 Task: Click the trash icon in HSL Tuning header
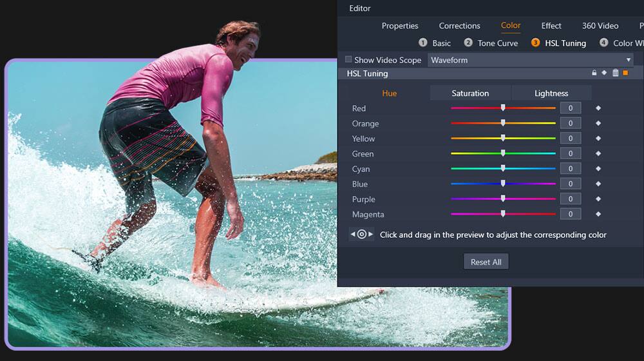pyautogui.click(x=615, y=73)
